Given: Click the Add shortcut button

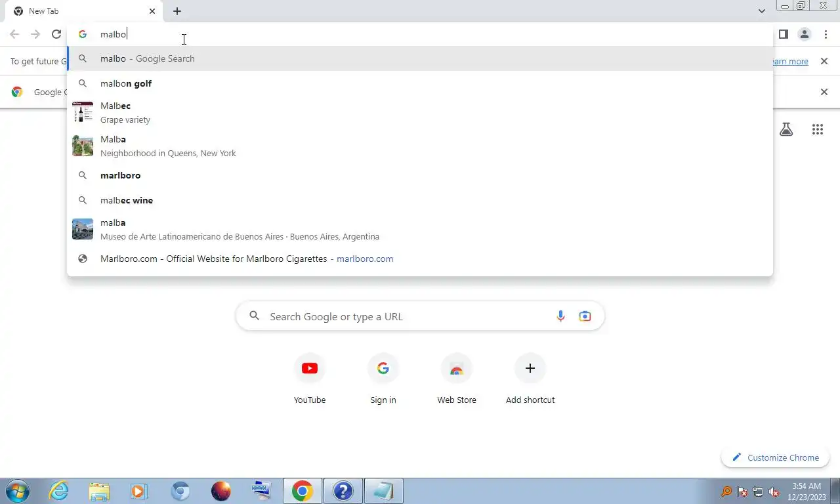Looking at the screenshot, I should tap(530, 379).
